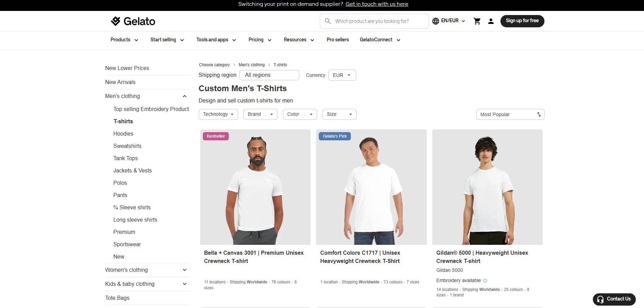Screen dimensions: 644x308
Task: Select Long sleeve shirts category
Action: [x=135, y=220]
